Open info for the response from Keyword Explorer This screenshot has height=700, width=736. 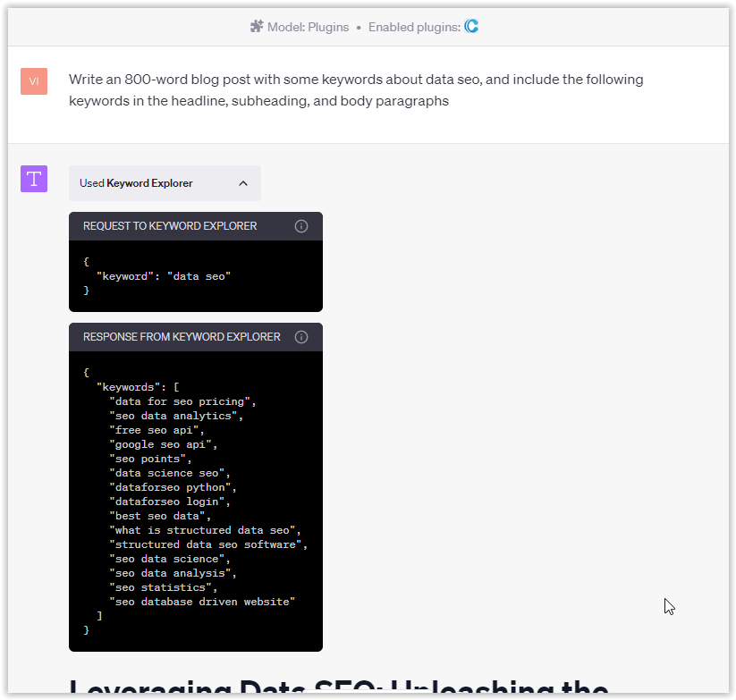[301, 337]
